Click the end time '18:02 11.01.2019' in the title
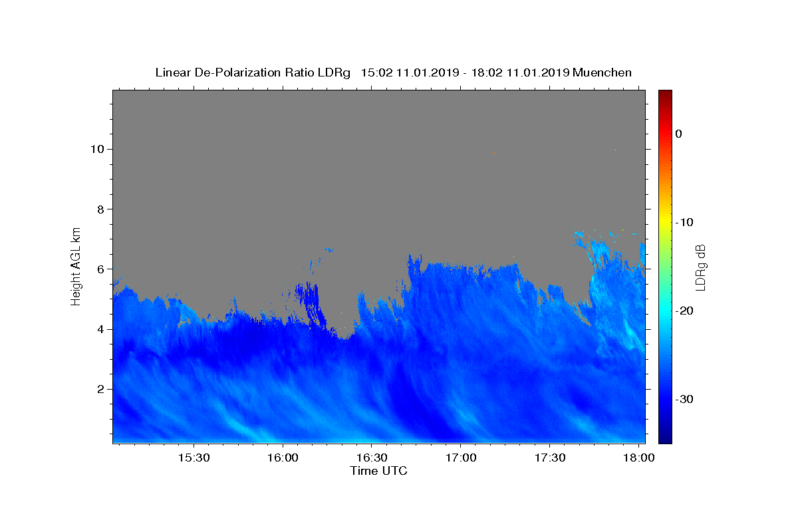 tap(520, 72)
